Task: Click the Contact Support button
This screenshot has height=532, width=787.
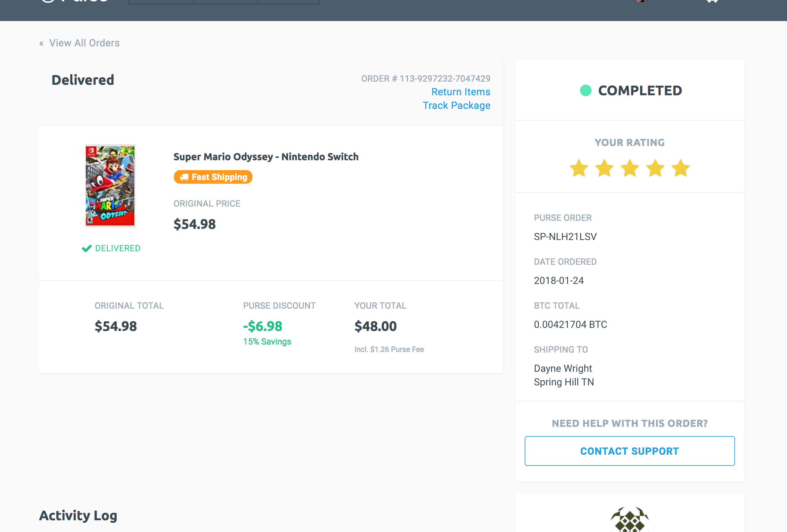Action: coord(630,451)
